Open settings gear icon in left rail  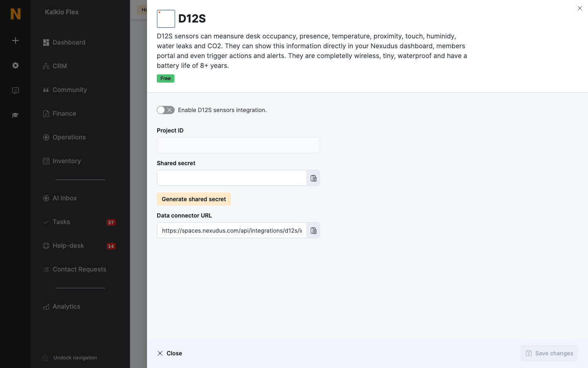click(x=16, y=65)
